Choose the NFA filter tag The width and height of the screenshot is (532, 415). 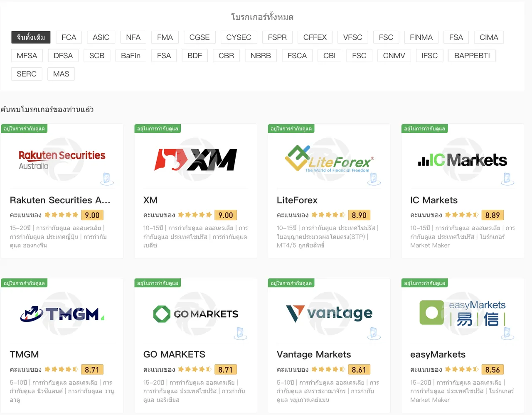point(133,37)
